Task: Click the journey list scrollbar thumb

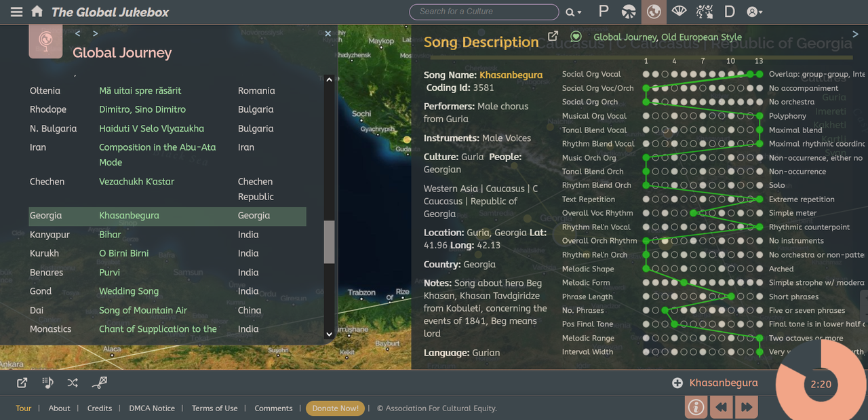Action: click(329, 242)
